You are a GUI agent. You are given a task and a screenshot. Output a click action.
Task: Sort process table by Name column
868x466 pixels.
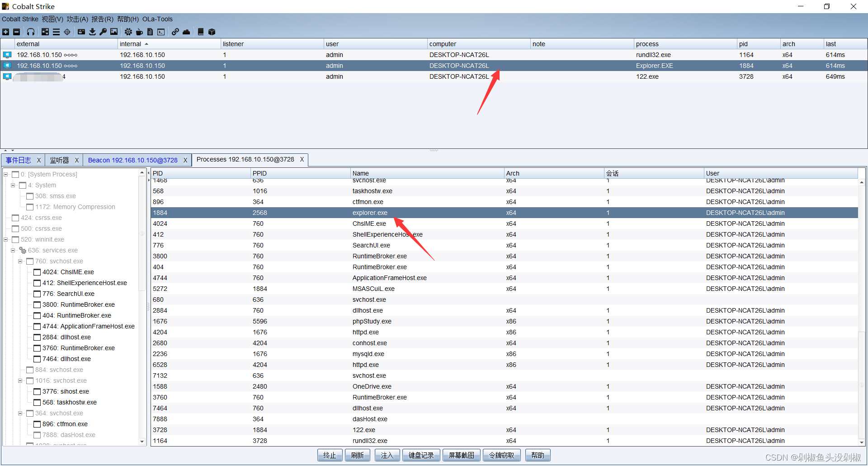[x=427, y=173]
